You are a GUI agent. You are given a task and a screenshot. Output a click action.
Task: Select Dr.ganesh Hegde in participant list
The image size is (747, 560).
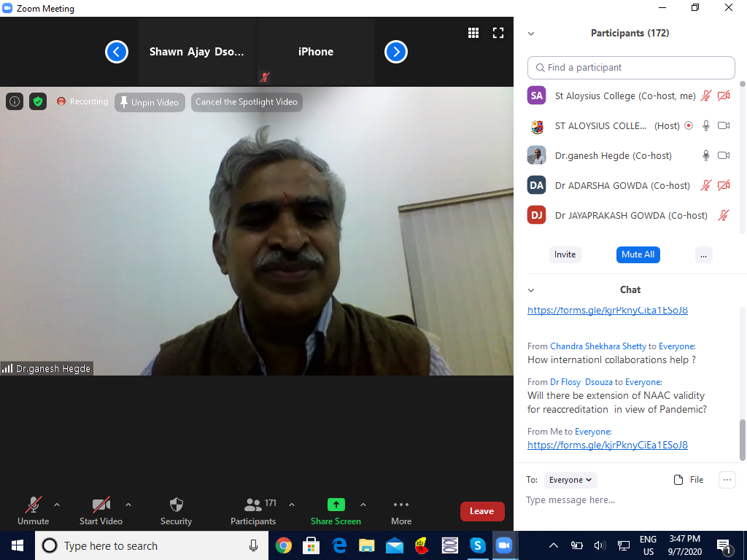pyautogui.click(x=631, y=155)
